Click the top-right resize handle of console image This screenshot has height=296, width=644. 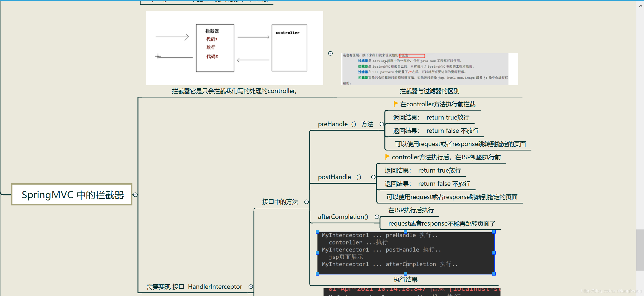click(x=494, y=232)
